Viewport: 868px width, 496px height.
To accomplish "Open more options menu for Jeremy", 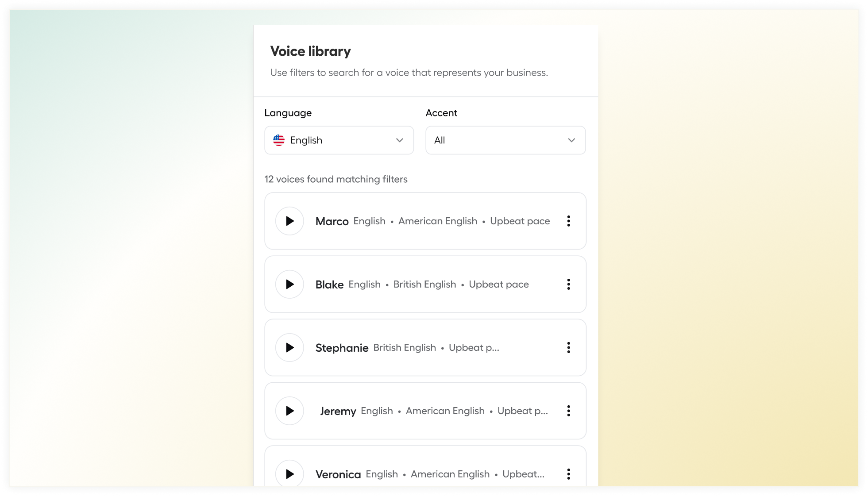I will [x=568, y=411].
